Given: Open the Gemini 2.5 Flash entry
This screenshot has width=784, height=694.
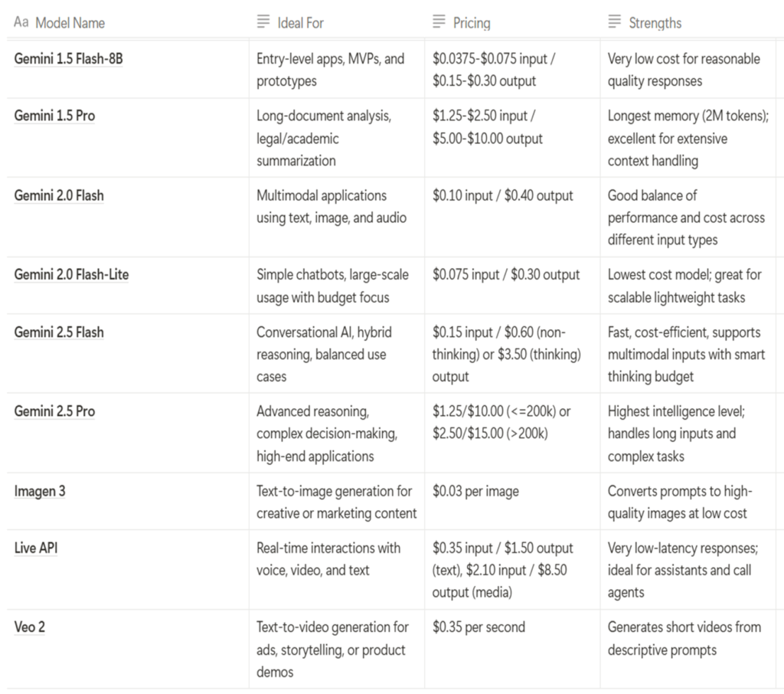Looking at the screenshot, I should pyautogui.click(x=59, y=332).
